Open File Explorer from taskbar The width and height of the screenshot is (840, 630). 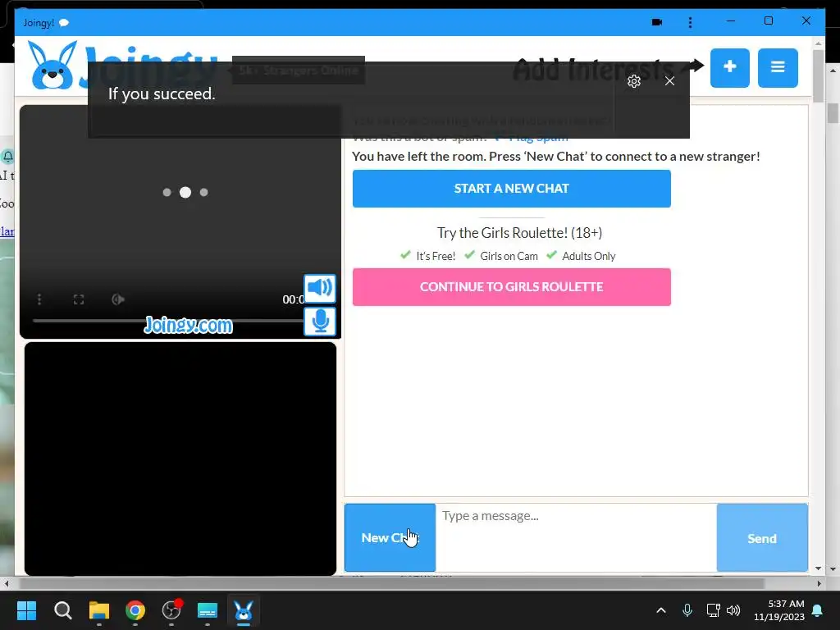[x=99, y=610]
